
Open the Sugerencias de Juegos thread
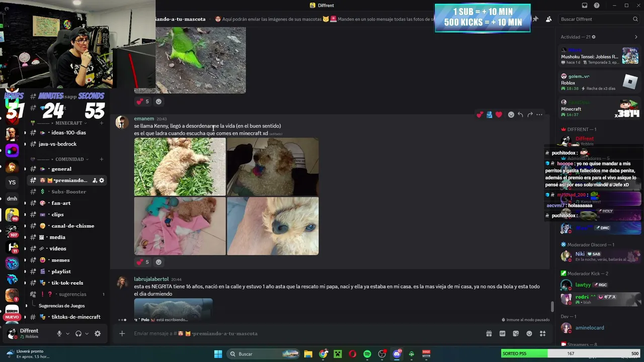click(61, 306)
